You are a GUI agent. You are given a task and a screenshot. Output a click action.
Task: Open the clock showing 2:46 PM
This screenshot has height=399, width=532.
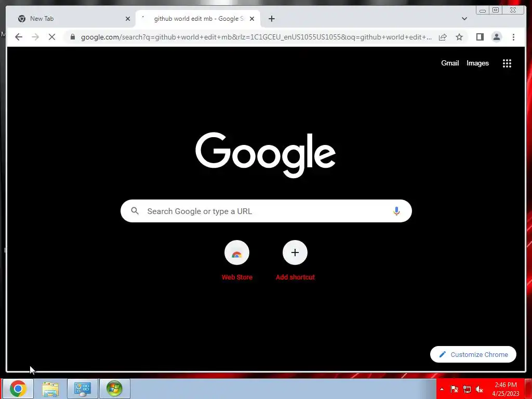[506, 389]
